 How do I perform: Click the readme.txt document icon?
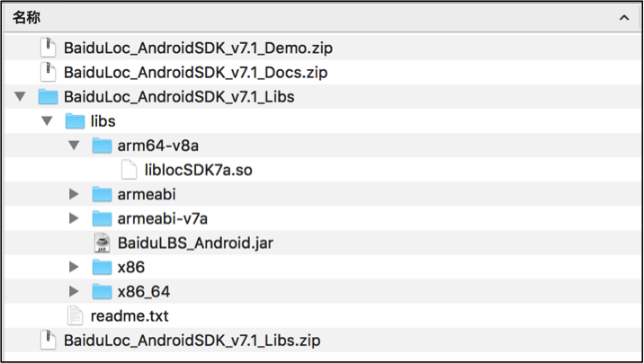(75, 316)
